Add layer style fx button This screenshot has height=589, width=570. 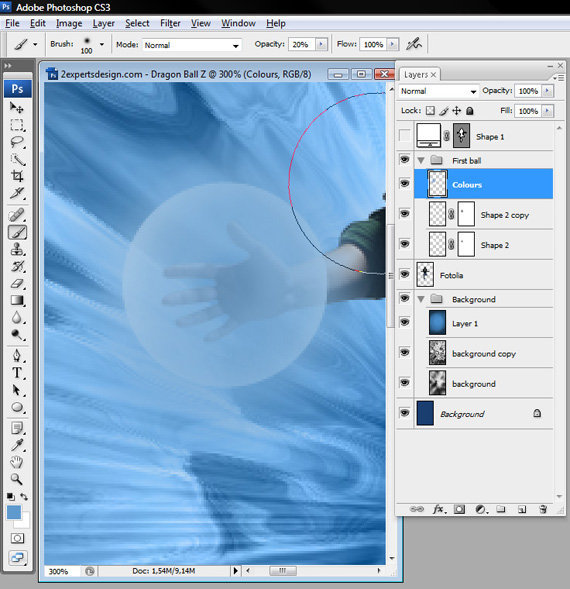[438, 509]
